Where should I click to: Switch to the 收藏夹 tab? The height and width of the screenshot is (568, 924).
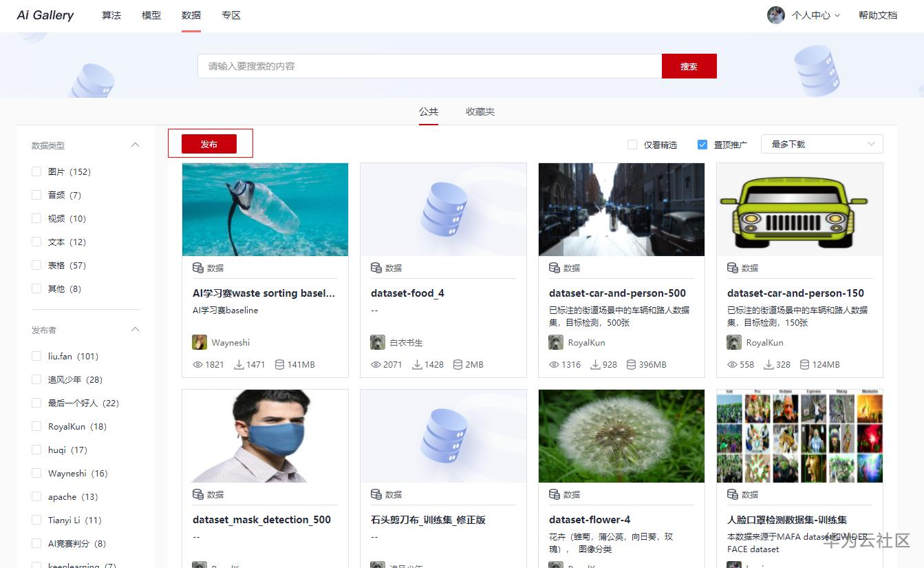tap(480, 112)
